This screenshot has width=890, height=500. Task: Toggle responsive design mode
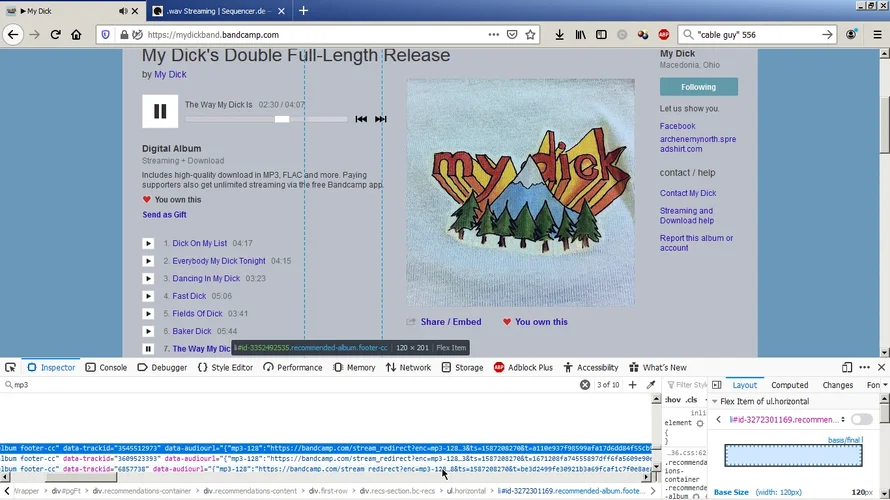point(847,368)
